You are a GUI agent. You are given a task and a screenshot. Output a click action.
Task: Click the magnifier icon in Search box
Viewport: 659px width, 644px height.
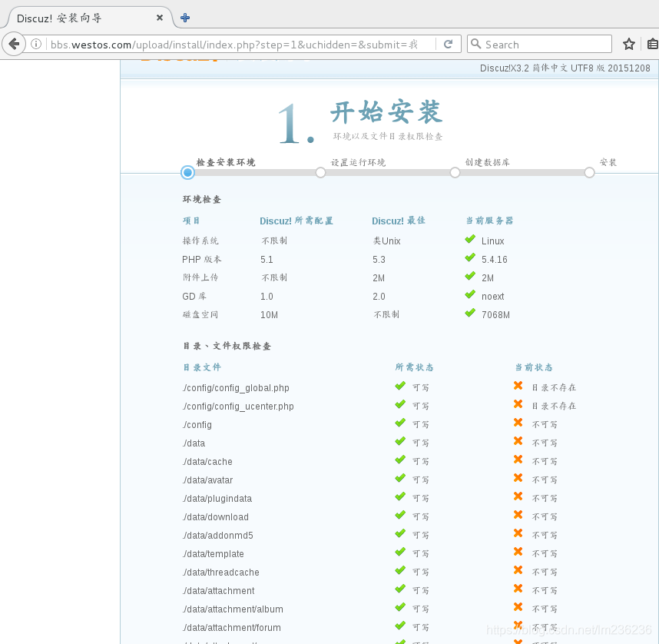point(475,44)
